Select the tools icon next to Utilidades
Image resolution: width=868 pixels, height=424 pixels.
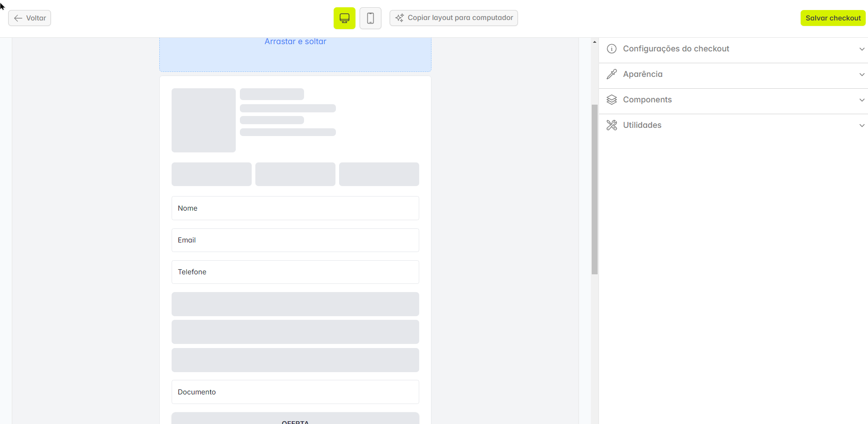tap(611, 125)
